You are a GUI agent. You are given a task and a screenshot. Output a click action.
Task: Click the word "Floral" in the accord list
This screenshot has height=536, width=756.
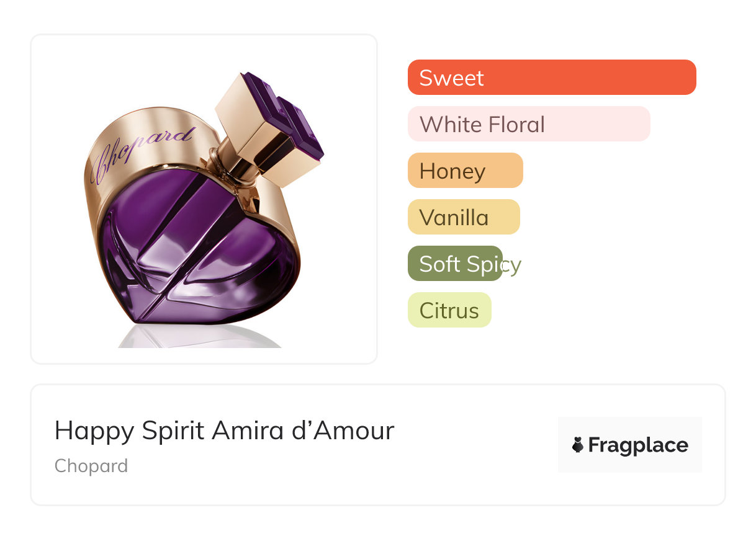[516, 124]
